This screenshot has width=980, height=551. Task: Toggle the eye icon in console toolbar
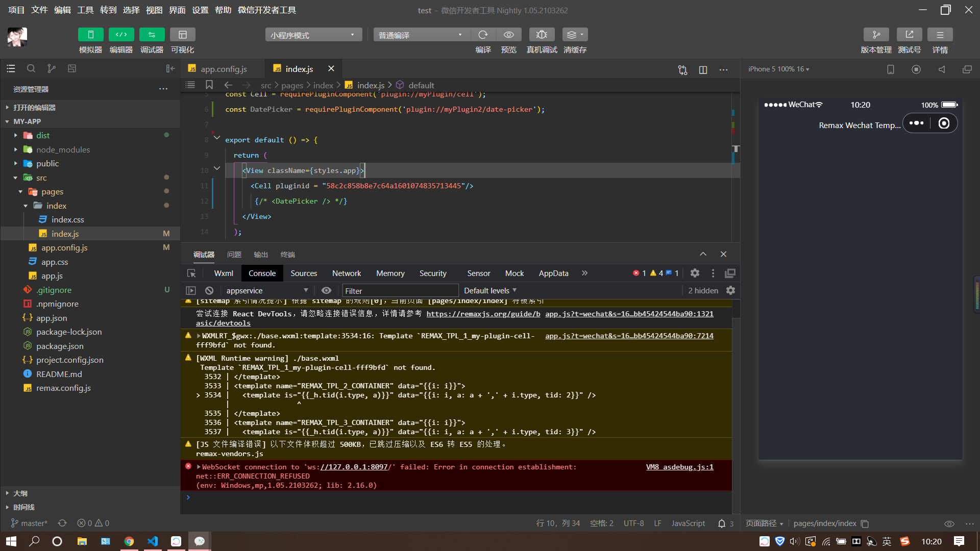(326, 290)
